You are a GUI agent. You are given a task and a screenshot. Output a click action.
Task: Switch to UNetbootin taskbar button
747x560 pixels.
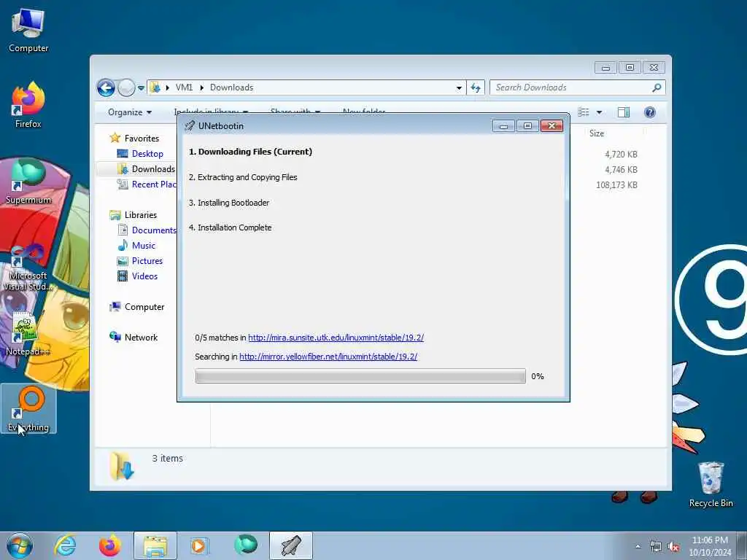point(291,545)
